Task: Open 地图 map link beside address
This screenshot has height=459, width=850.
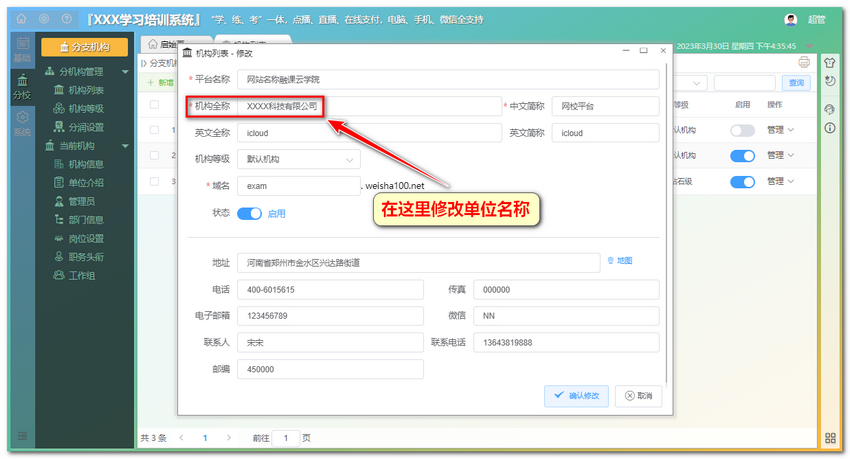Action: click(620, 261)
